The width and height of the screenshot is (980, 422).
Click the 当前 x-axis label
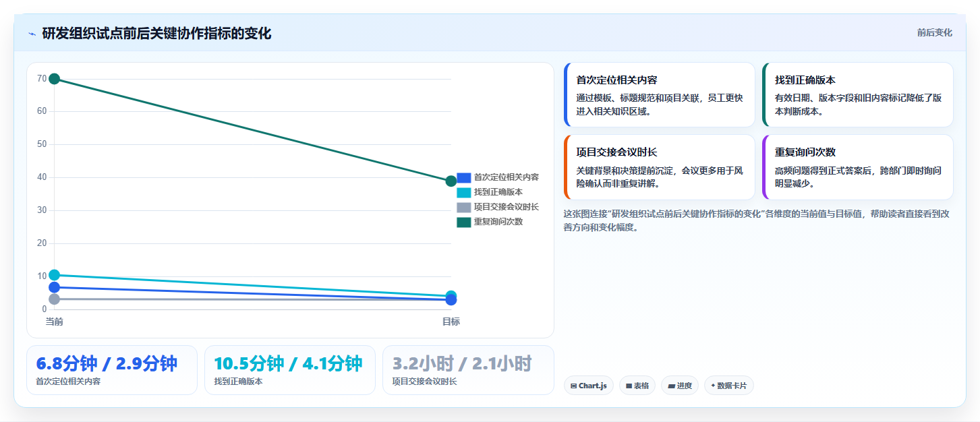click(55, 322)
